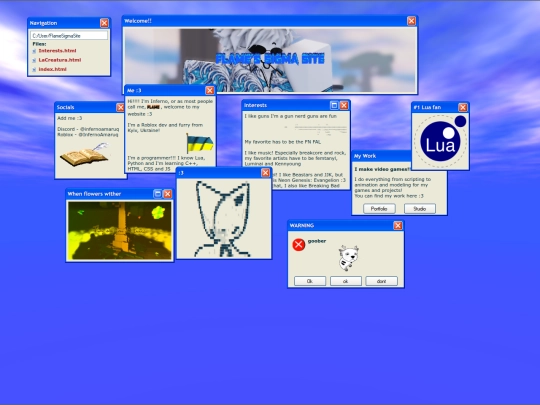Click the file icon beside LaCreatura.html

pyautogui.click(x=34, y=60)
